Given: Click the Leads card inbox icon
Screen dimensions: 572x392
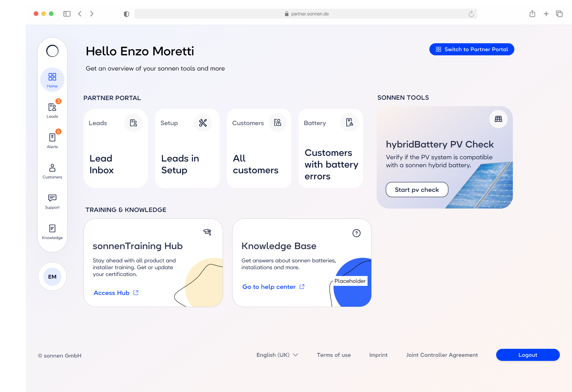Looking at the screenshot, I should (x=134, y=123).
